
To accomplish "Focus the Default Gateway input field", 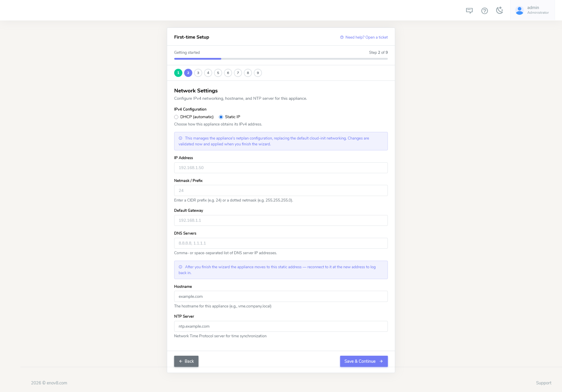I will pos(281,220).
